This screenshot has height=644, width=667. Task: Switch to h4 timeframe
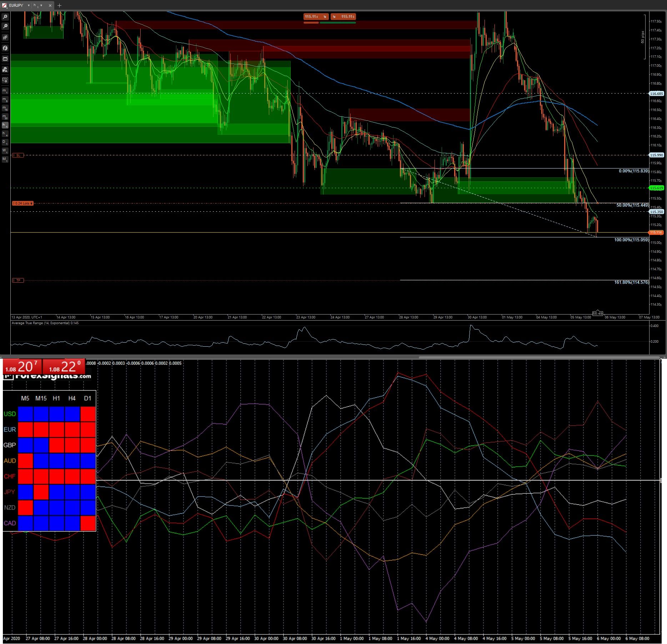coord(5,134)
